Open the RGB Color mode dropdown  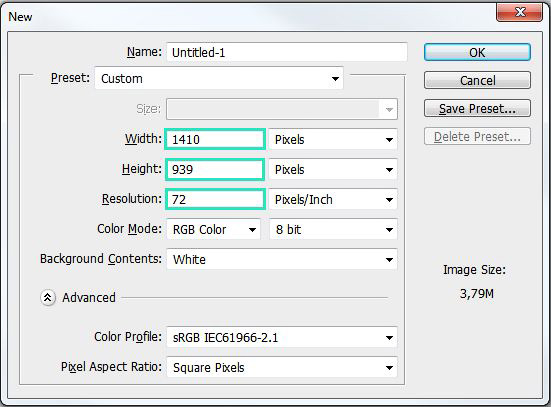click(214, 230)
